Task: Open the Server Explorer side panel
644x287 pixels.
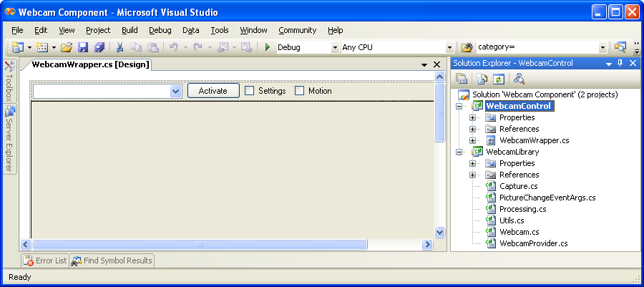Action: (9, 138)
